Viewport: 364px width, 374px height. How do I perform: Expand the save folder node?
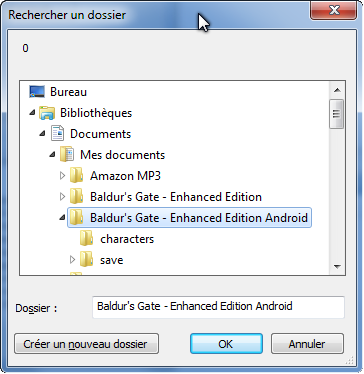[x=72, y=260]
